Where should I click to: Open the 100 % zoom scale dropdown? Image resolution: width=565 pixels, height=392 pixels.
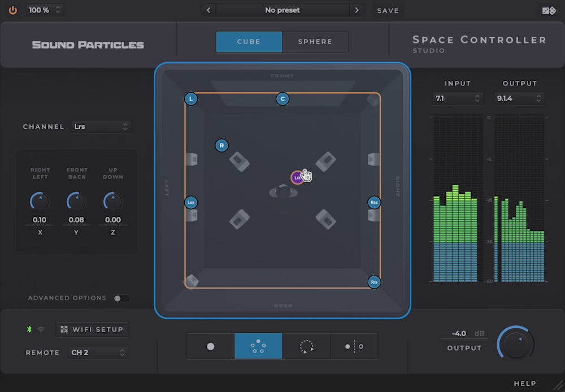coord(45,10)
